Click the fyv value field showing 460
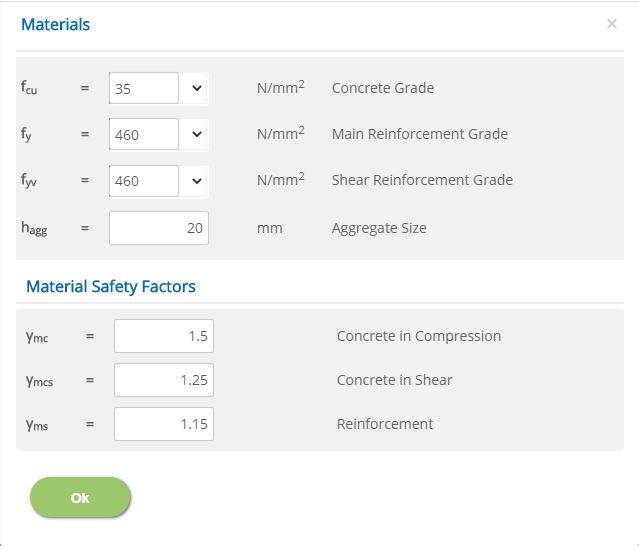The height and width of the screenshot is (546, 639). point(144,181)
